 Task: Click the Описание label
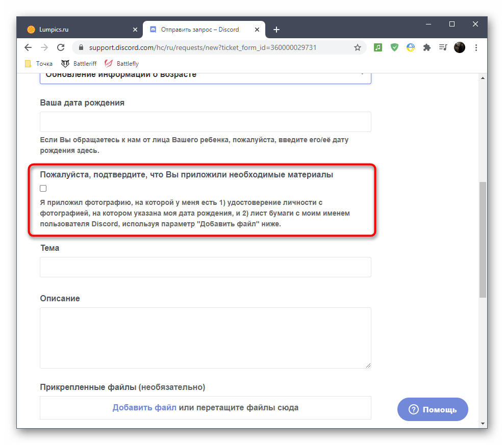coord(60,298)
